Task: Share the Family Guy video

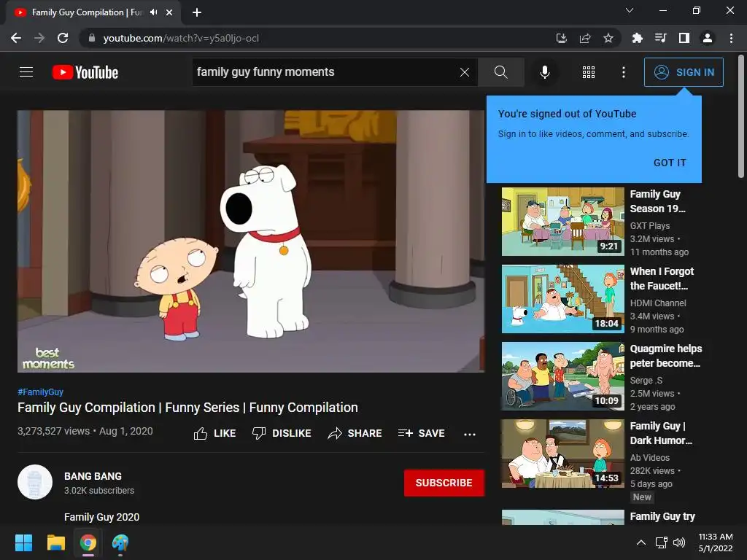Action: [355, 433]
